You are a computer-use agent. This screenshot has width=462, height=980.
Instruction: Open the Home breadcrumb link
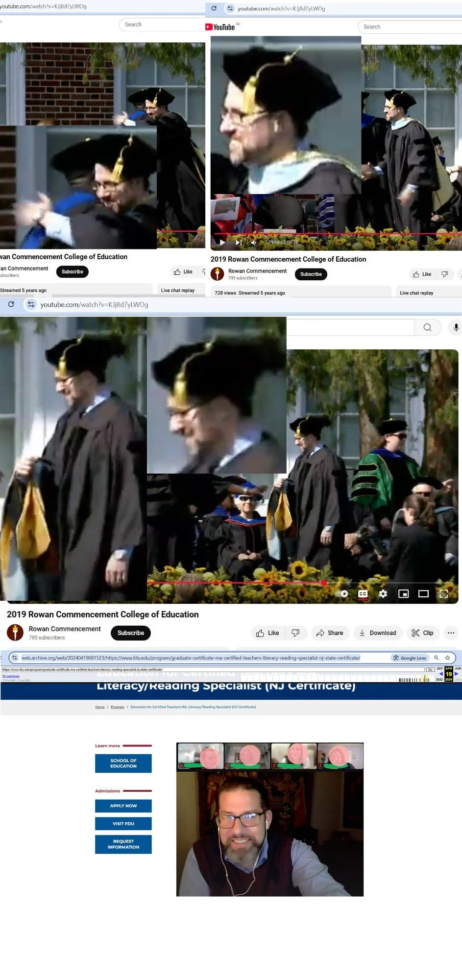[100, 707]
